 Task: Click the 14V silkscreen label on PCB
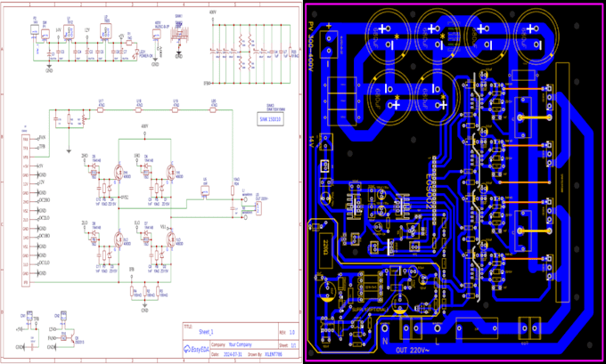(312, 142)
